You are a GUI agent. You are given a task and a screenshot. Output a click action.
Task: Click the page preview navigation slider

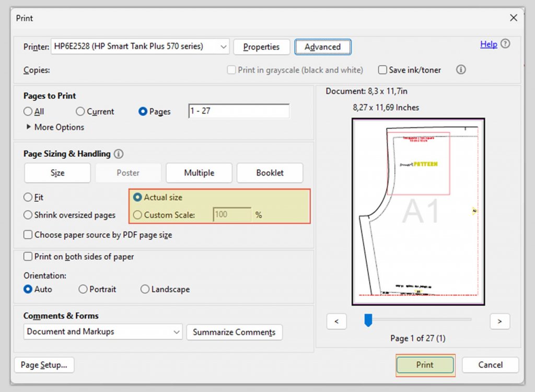pos(368,319)
